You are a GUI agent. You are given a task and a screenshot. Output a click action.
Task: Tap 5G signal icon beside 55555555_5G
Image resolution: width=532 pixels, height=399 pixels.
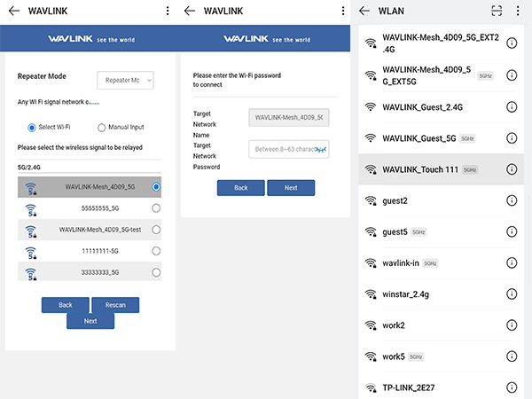coord(31,210)
